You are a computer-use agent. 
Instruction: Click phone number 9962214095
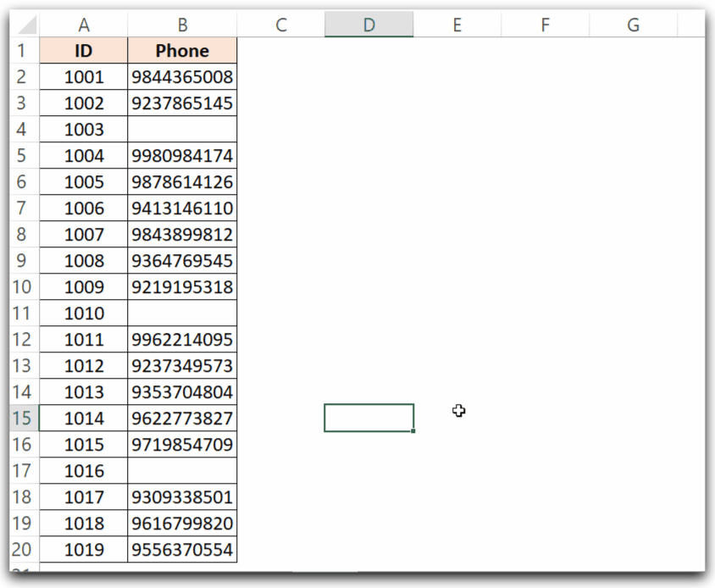coord(182,339)
